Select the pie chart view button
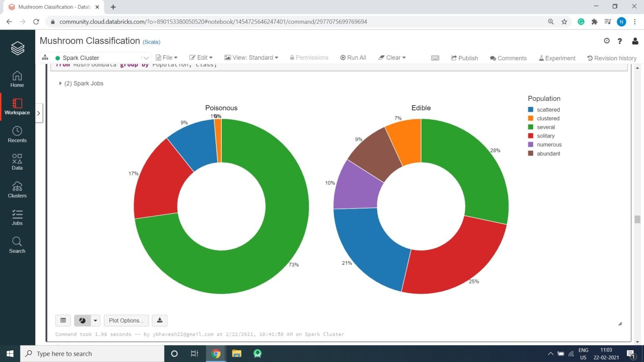Viewport: 644px width, 362px height. point(82,321)
